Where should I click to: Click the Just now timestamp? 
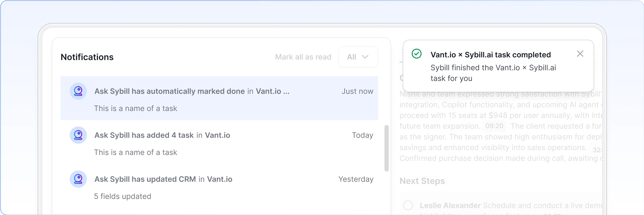point(357,91)
